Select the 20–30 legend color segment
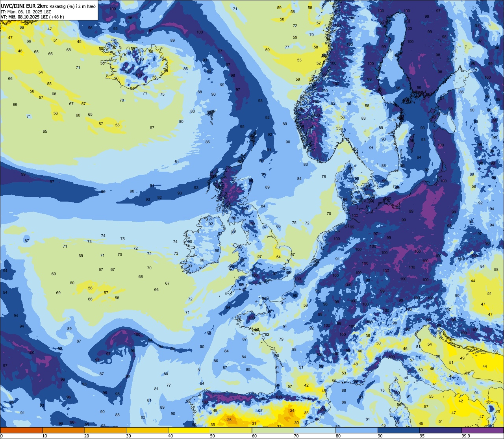This screenshot has height=439, width=504. (x=105, y=430)
